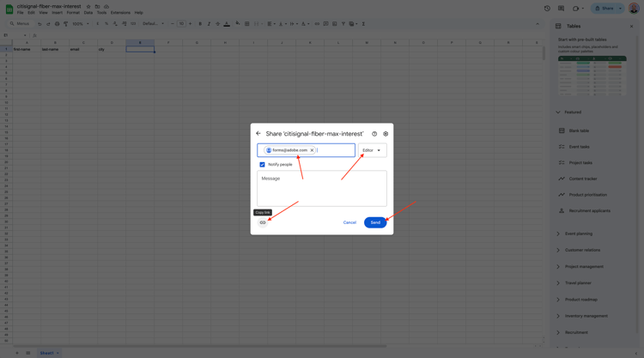The image size is (644, 358).
Task: Check the cloud document status icon
Action: pyautogui.click(x=106, y=7)
